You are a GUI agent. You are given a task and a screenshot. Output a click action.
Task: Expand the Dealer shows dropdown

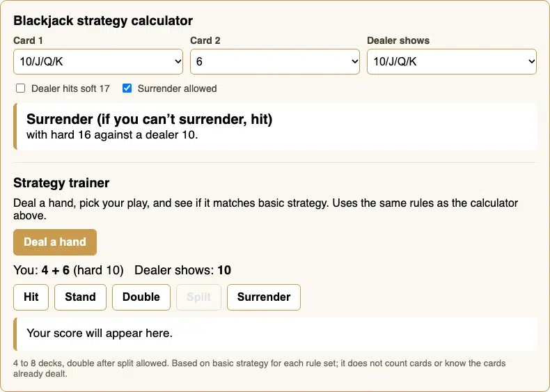click(451, 62)
